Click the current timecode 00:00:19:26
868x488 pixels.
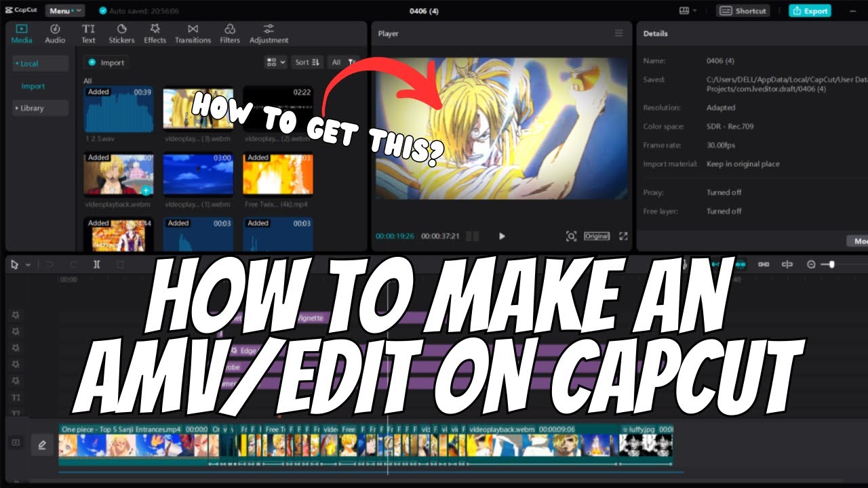(x=395, y=237)
